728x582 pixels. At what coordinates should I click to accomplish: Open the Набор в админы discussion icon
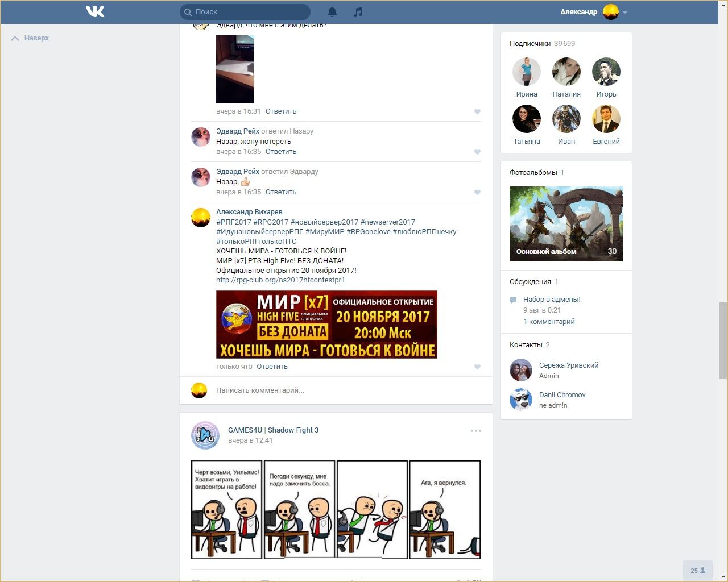pos(513,300)
